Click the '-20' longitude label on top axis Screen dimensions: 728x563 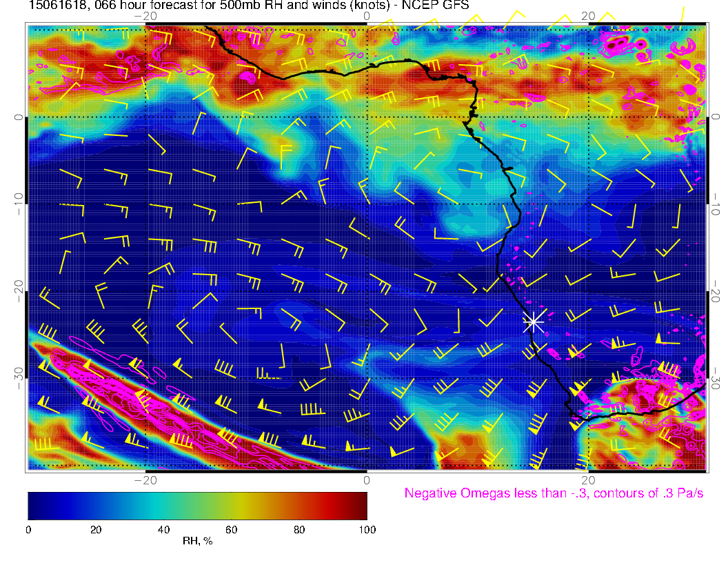click(145, 16)
